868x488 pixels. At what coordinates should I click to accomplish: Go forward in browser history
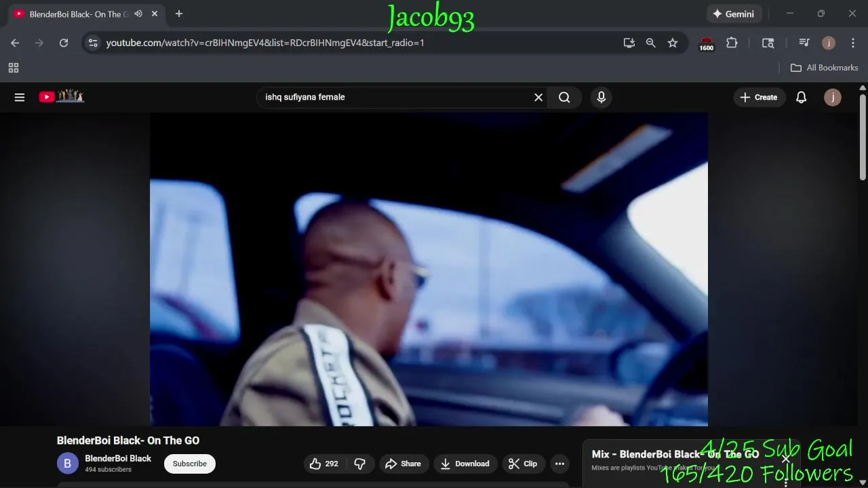(x=39, y=43)
